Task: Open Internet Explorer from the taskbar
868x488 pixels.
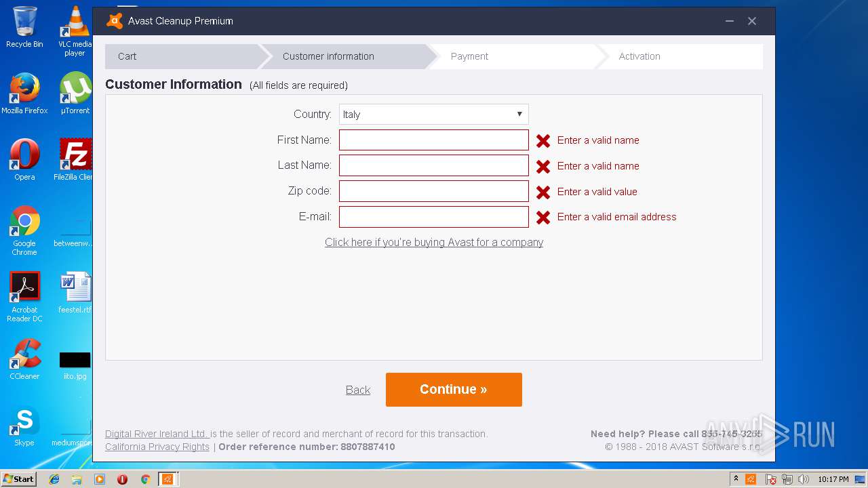Action: pyautogui.click(x=54, y=479)
